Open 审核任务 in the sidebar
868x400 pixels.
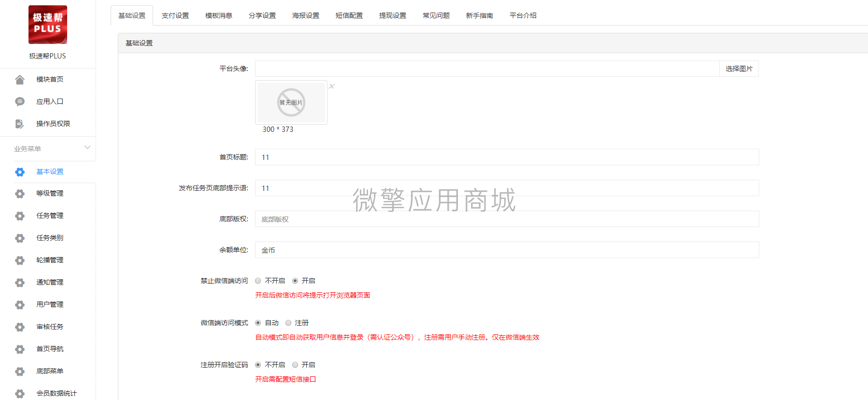tap(50, 327)
